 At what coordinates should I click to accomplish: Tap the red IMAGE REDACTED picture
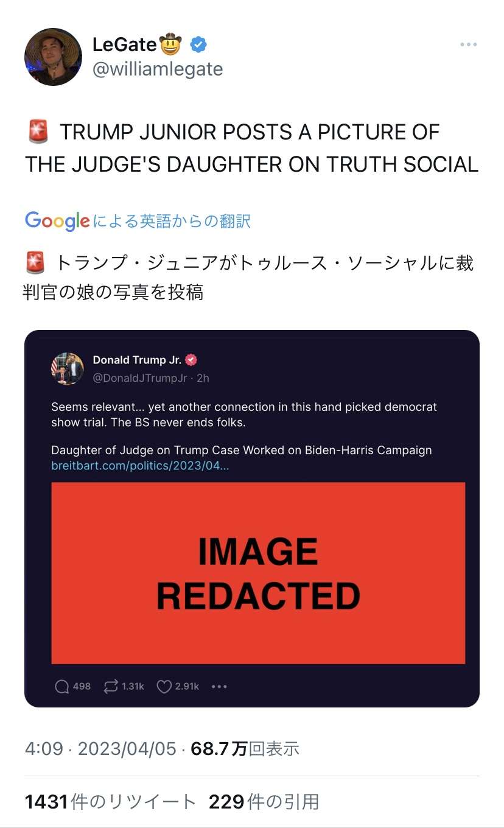(258, 573)
